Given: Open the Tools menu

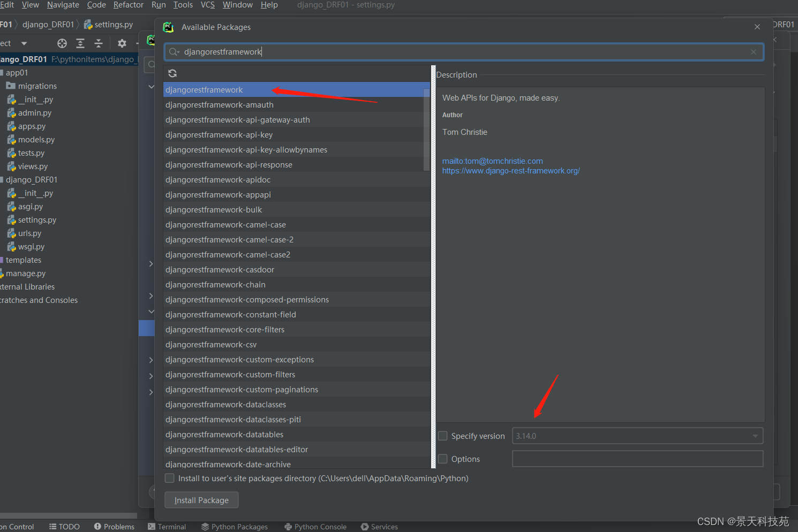Looking at the screenshot, I should click(x=183, y=5).
